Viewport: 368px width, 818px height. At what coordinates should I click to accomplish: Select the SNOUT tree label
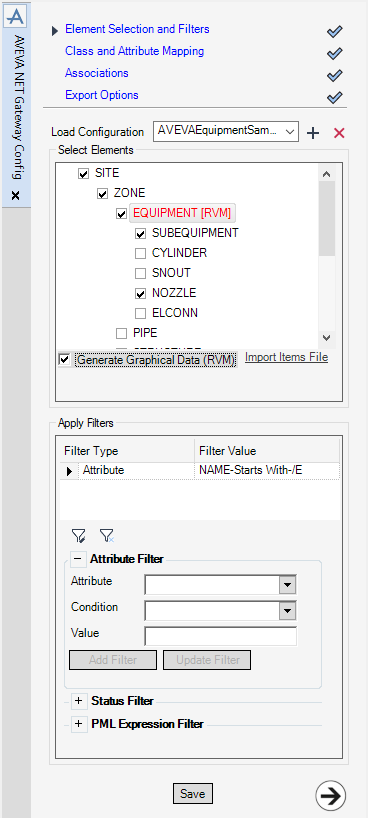[x=171, y=273]
